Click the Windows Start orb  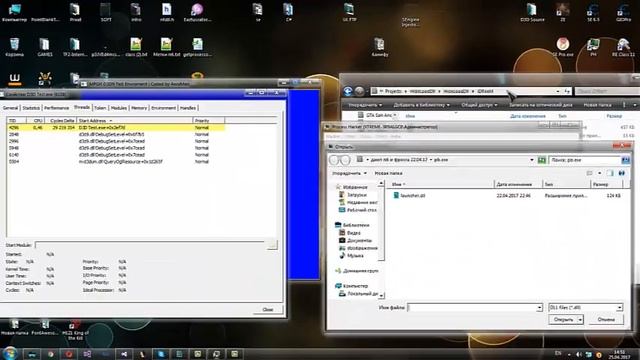[10, 353]
